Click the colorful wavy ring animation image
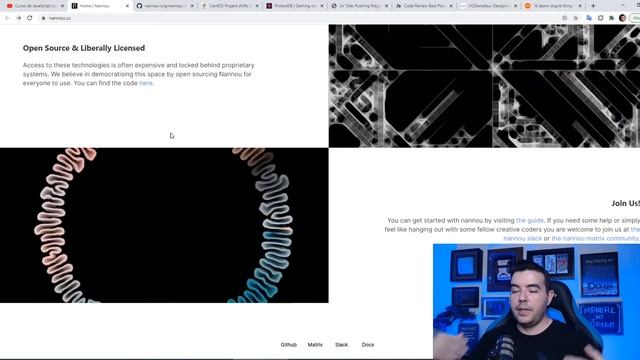 click(x=164, y=225)
